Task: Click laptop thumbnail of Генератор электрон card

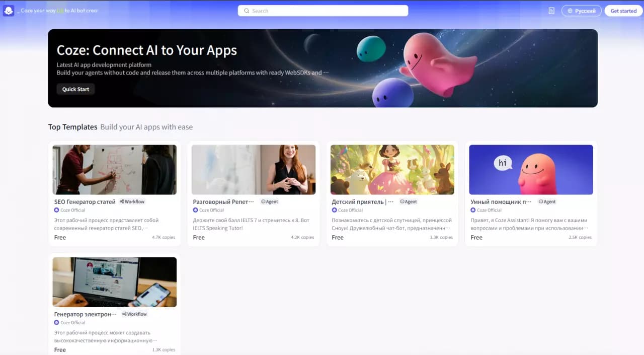Action: click(x=115, y=282)
